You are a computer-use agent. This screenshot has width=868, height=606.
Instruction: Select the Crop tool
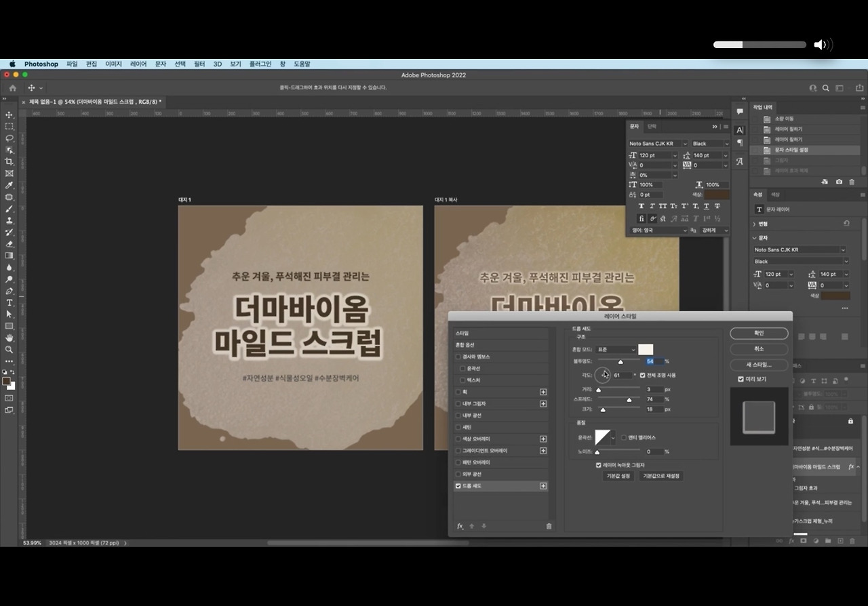(9, 161)
